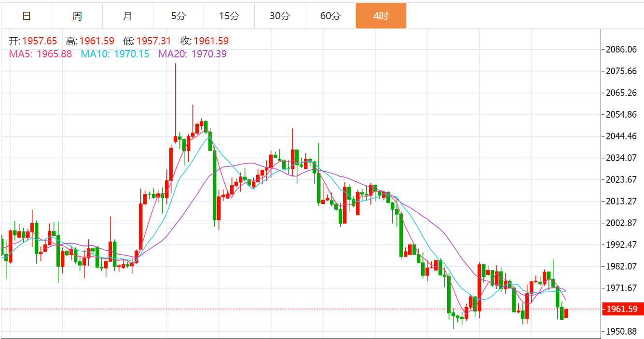Click the MA5: 1965.88 indicator legend
This screenshot has height=339, width=644.
click(41, 54)
